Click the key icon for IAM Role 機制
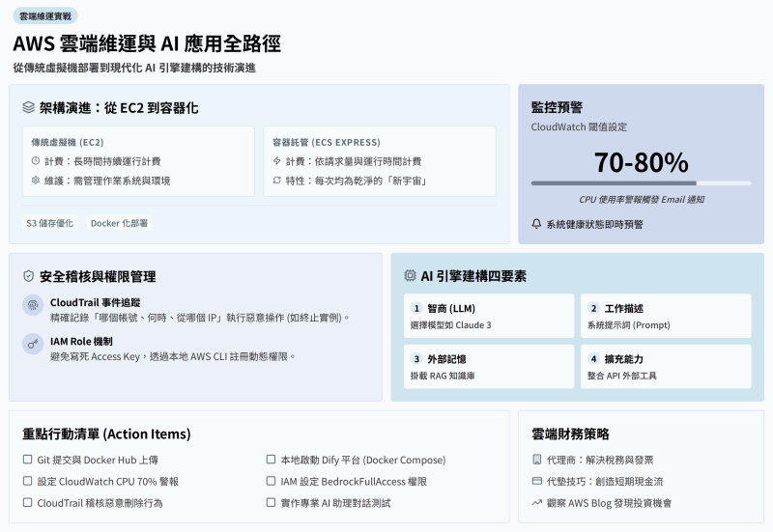 (33, 344)
